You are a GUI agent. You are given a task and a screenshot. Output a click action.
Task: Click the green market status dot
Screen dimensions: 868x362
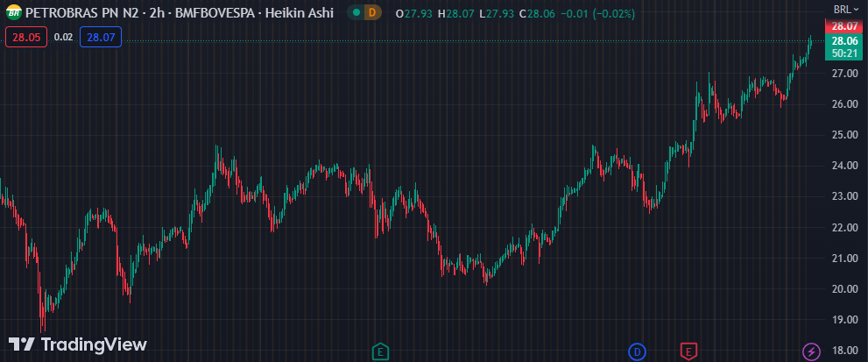(x=356, y=12)
